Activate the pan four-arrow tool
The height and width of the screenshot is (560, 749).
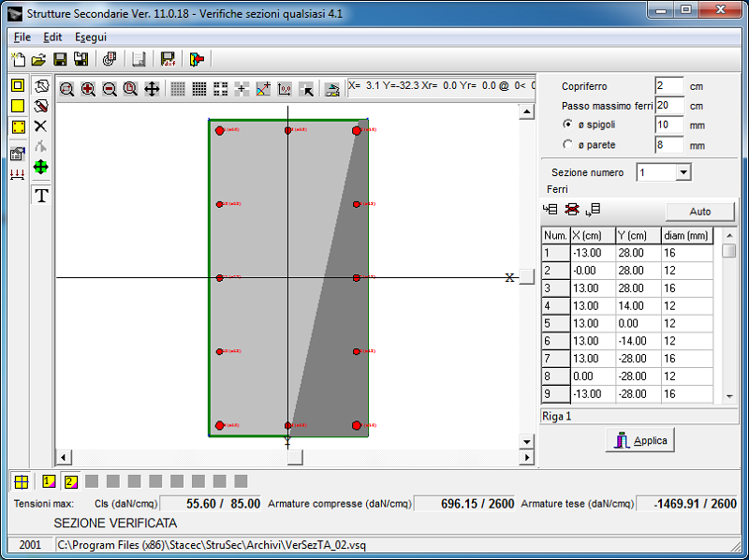point(152,89)
